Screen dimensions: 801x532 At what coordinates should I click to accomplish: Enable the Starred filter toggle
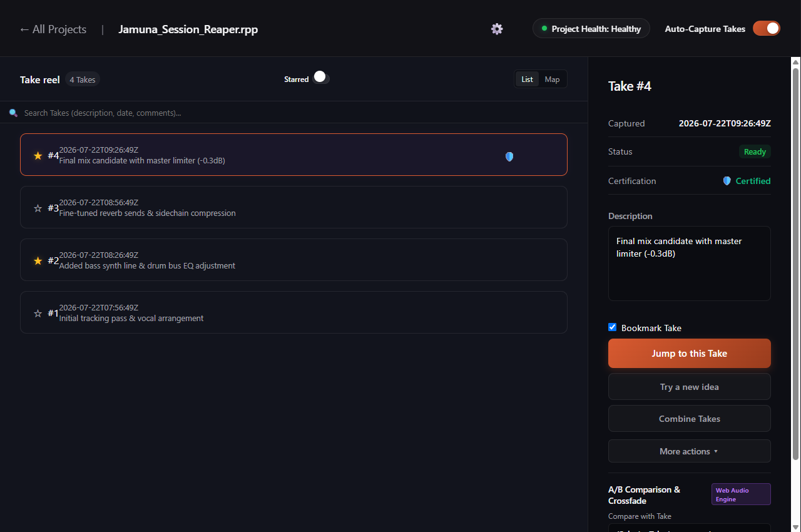point(322,78)
